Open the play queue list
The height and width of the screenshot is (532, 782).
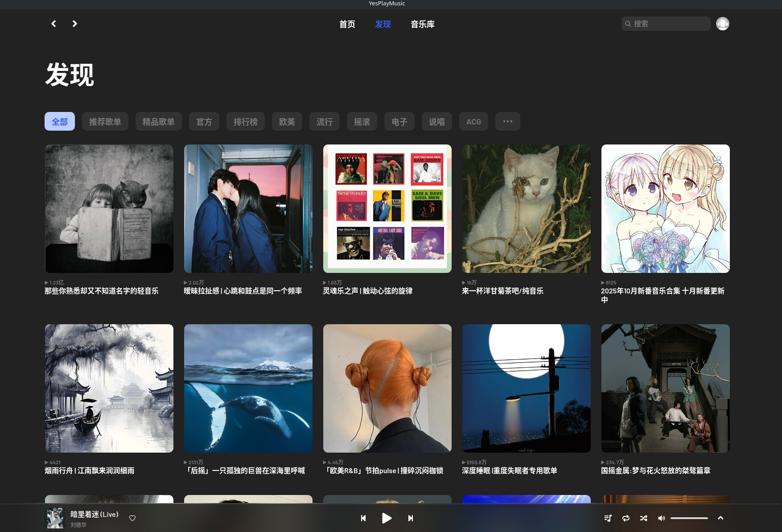point(608,518)
